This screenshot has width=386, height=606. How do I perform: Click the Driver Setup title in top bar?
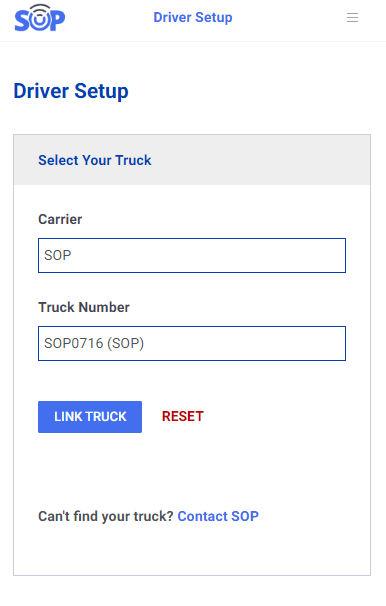click(193, 17)
